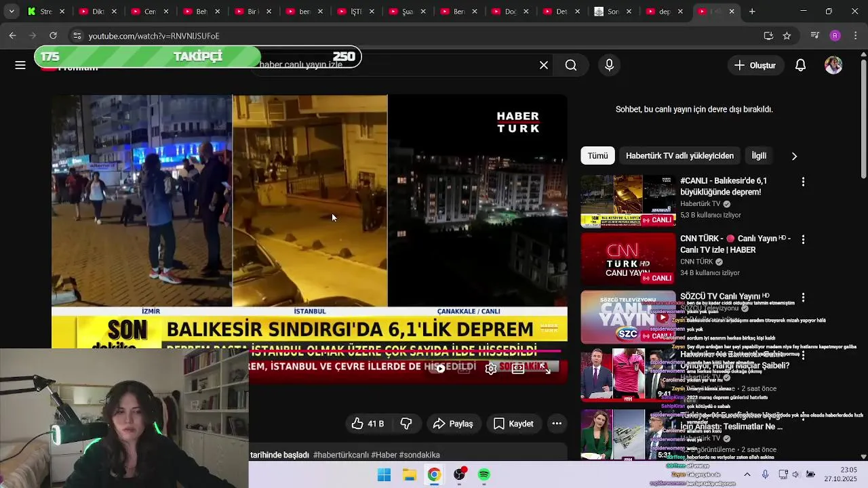
Task: Select the İlgili filter chip
Action: 759,156
